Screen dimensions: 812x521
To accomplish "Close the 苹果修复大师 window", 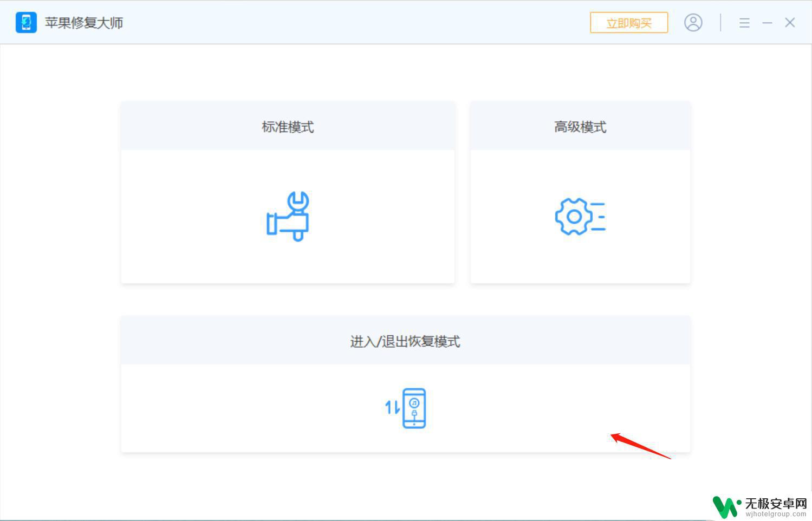I will (x=790, y=23).
